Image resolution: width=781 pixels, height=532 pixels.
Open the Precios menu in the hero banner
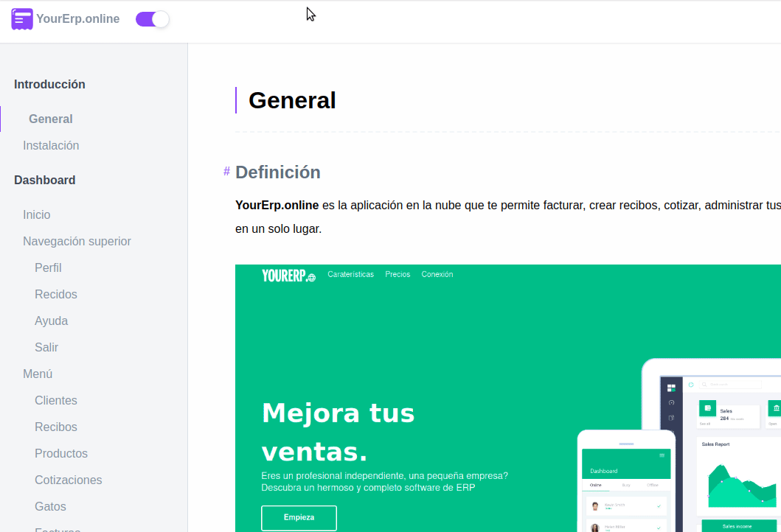398,273
